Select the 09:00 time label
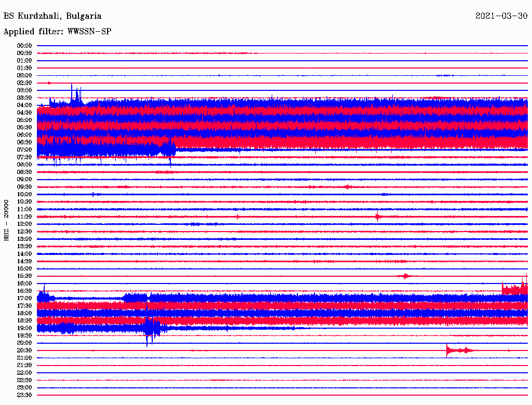Screen dimensions: 532x405 pos(24,180)
